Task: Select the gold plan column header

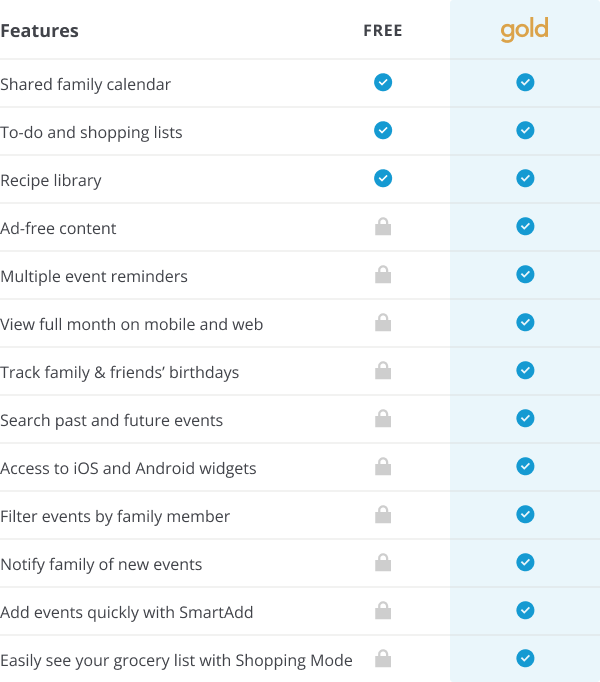Action: click(524, 30)
